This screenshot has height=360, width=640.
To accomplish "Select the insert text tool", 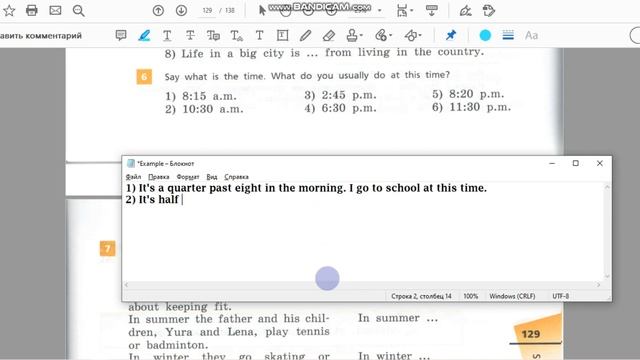I will tap(236, 36).
